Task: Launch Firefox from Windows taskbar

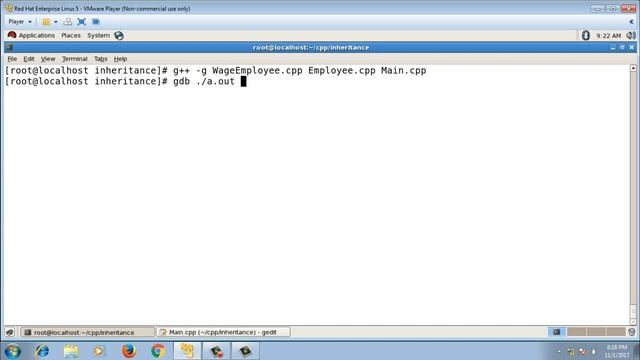Action: (x=129, y=351)
